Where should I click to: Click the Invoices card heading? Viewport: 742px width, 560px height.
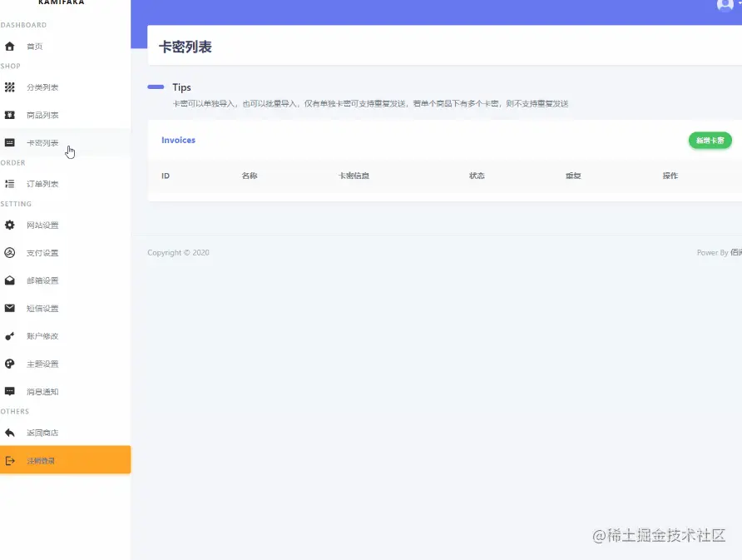(178, 140)
